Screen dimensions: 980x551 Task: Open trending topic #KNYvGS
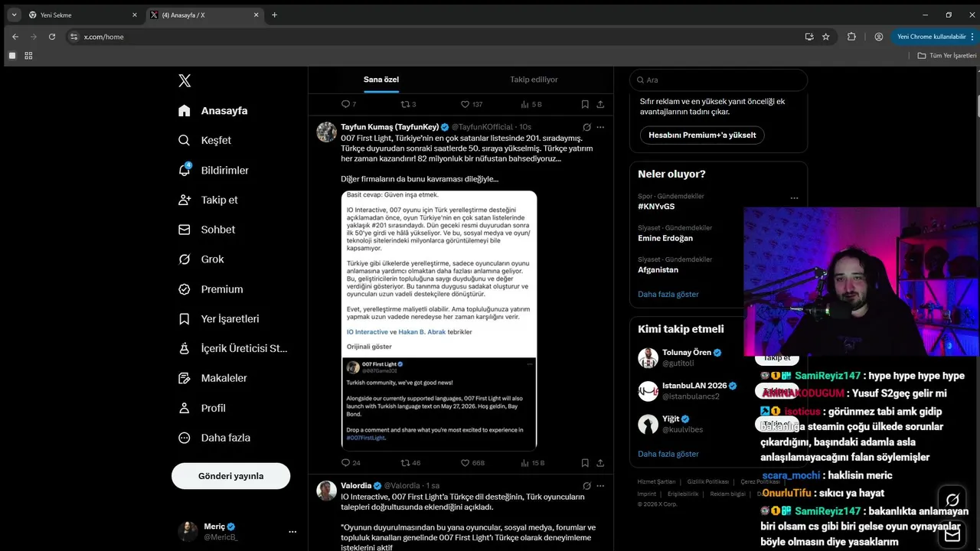(656, 207)
